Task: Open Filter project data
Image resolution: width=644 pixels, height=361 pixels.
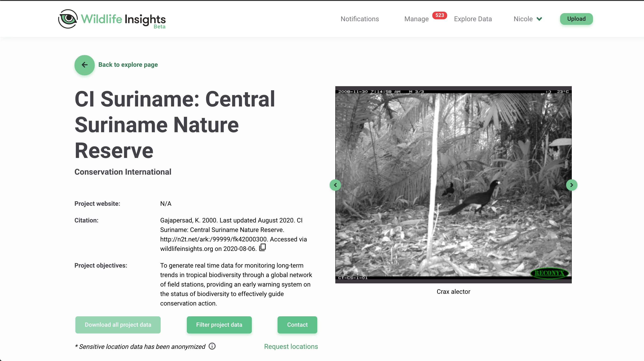Action: click(x=219, y=325)
